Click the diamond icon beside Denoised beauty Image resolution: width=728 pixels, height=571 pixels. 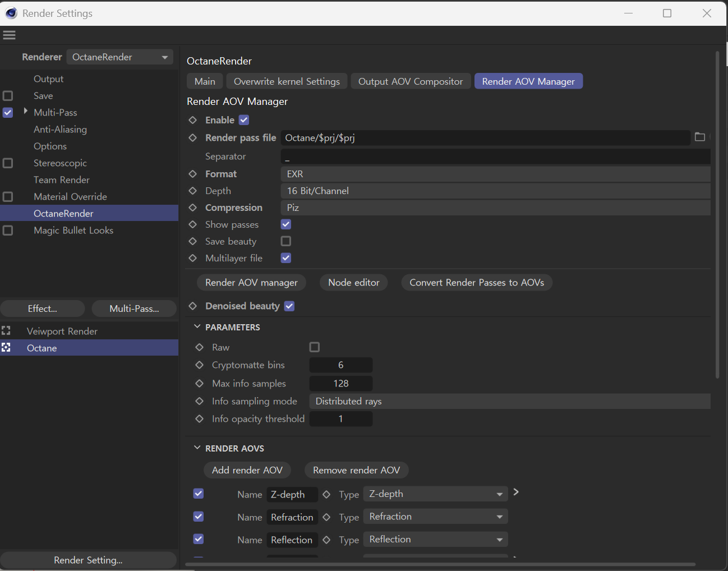[x=193, y=306]
